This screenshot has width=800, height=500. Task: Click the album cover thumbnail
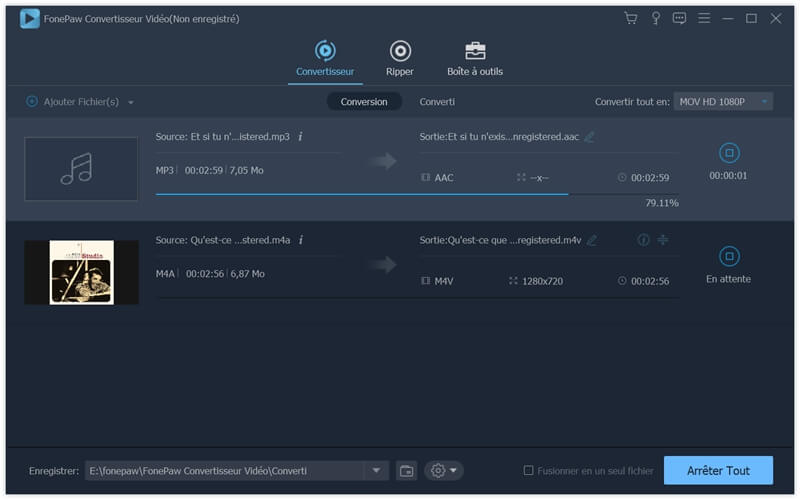(x=81, y=272)
